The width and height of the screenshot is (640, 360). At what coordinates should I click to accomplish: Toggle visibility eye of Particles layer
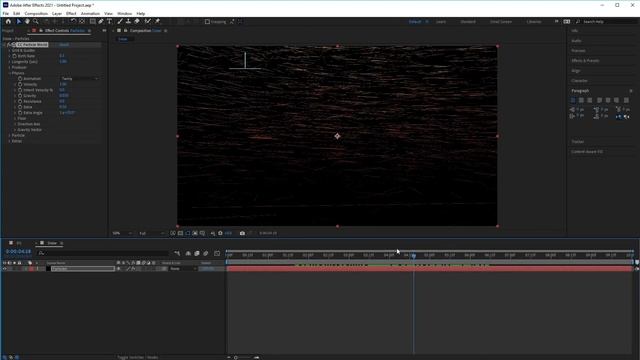pos(4,269)
